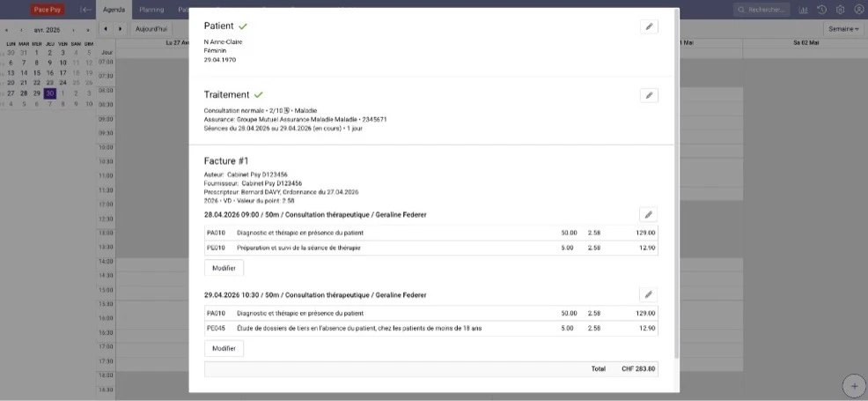Click the dialog's vertical scrollbar

point(676,182)
